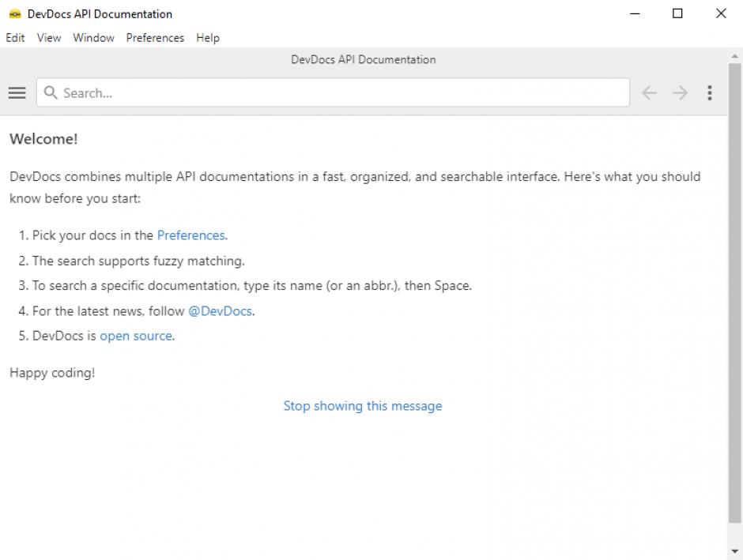Click the scrollbar down arrow
Screen dimensions: 743x560
(734, 551)
